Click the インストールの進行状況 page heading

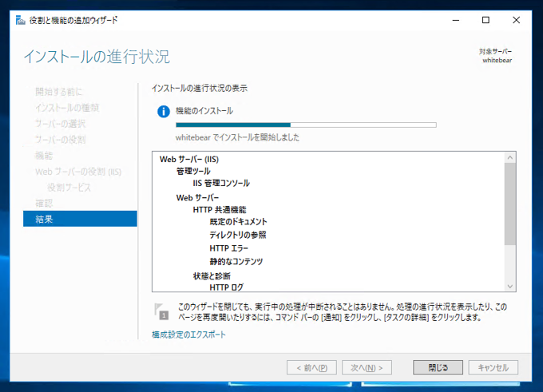click(x=97, y=57)
